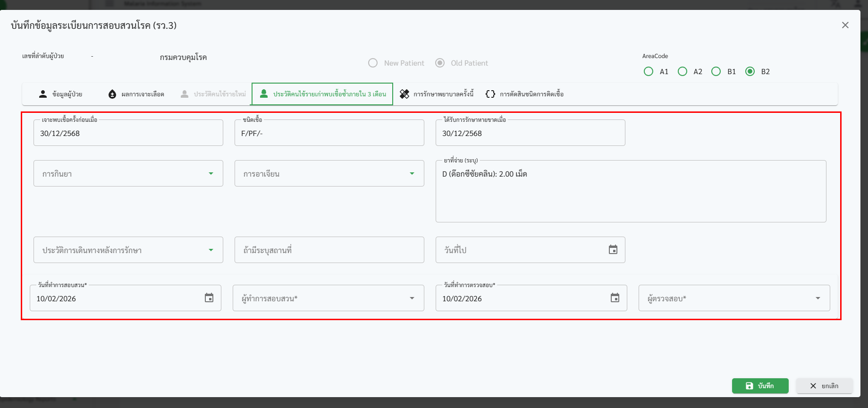Click the curly braces icon on การตัดสินชนิดการติดเชื้อ tab

tap(490, 94)
